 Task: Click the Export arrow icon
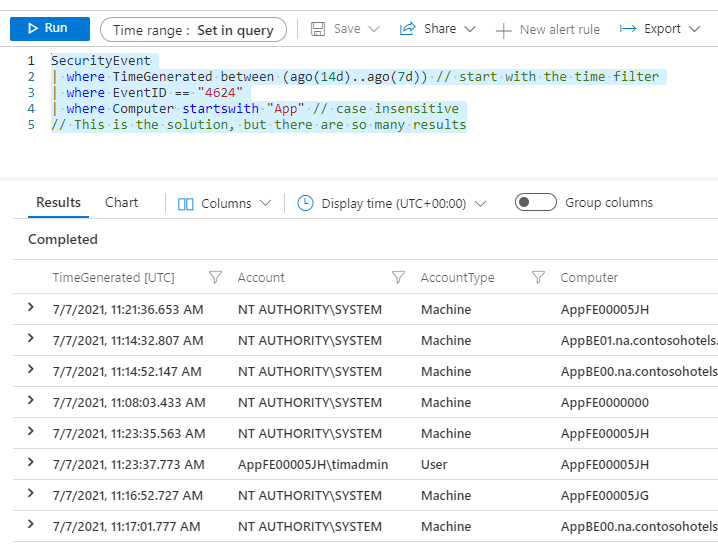coord(627,29)
